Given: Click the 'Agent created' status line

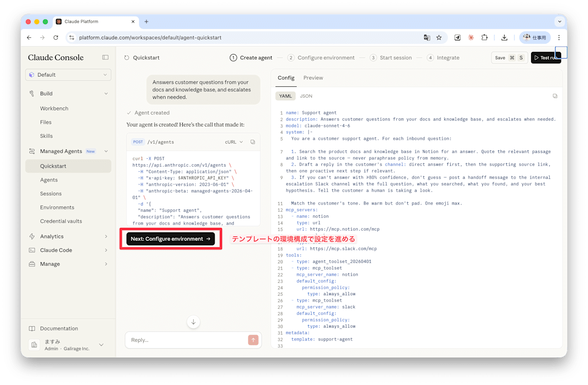Looking at the screenshot, I should click(148, 113).
